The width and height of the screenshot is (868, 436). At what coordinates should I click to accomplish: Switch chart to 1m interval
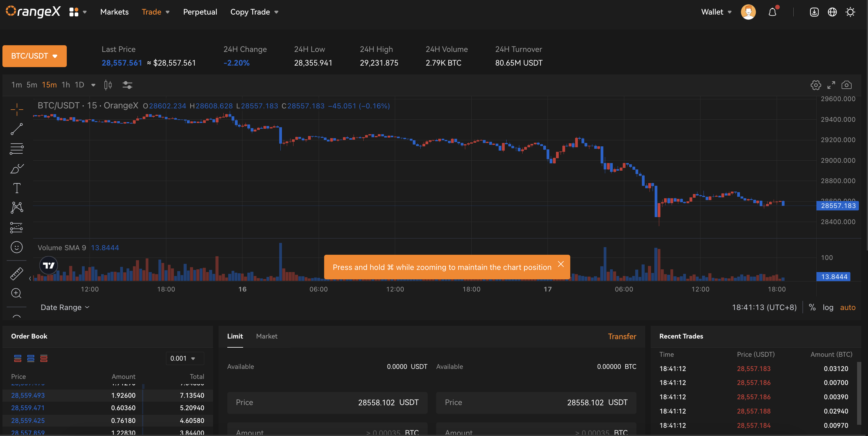click(x=16, y=85)
